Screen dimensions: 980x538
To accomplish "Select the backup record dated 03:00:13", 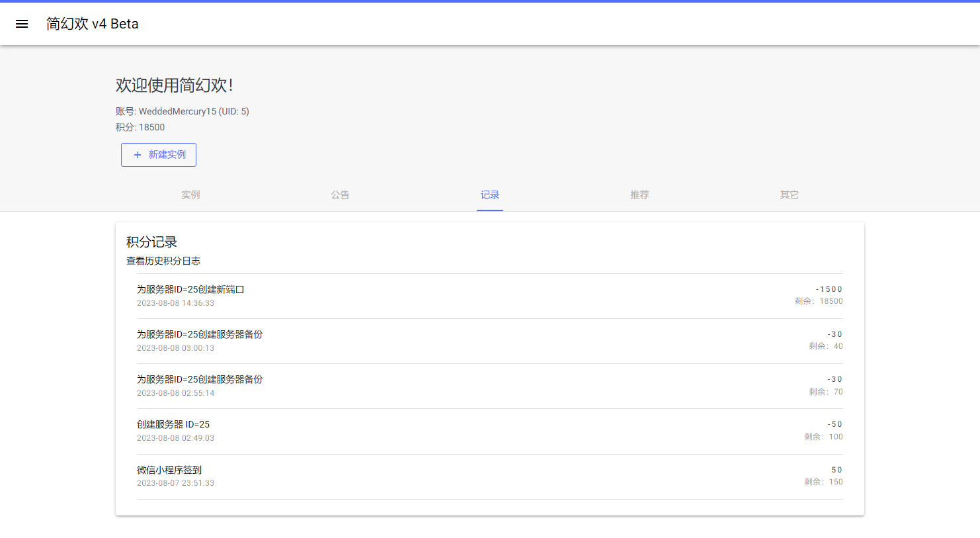I will (200, 335).
